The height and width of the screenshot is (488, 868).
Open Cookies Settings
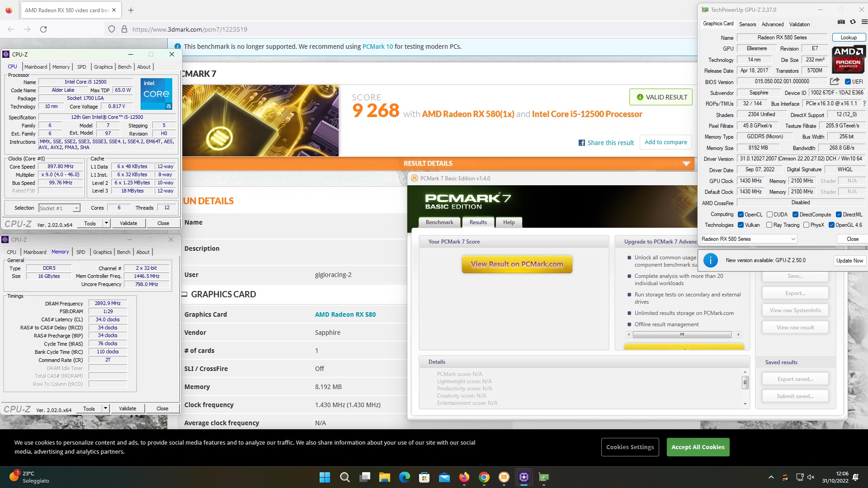coord(630,447)
